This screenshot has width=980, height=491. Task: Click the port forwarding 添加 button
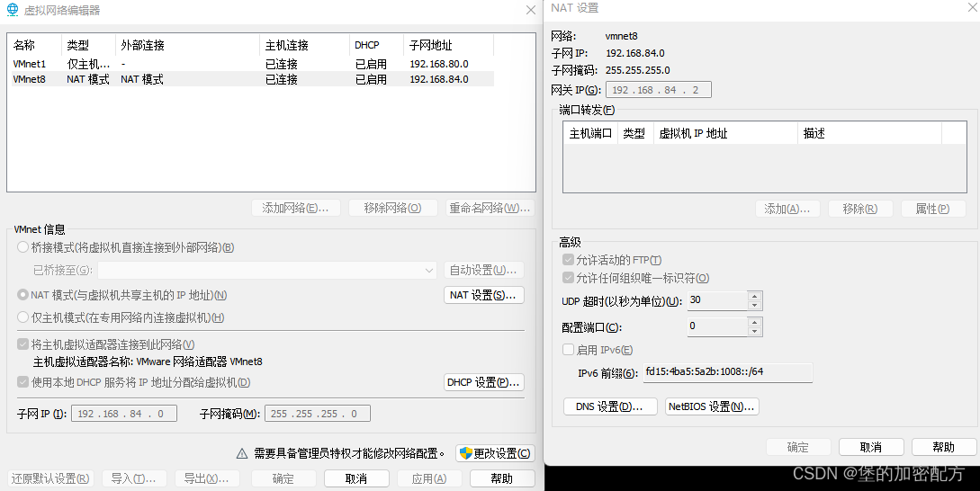787,209
